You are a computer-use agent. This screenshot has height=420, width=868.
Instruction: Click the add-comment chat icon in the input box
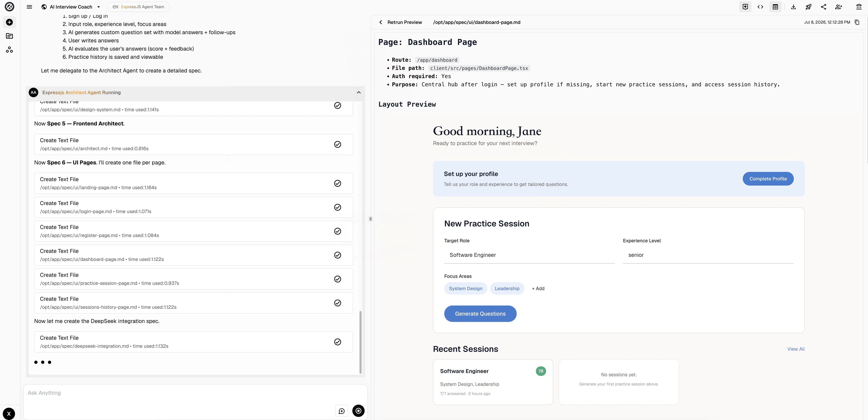(x=341, y=411)
